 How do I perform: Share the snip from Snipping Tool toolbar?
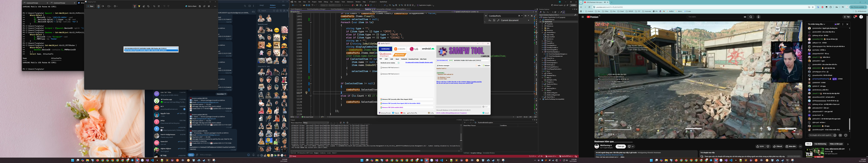coord(209,6)
